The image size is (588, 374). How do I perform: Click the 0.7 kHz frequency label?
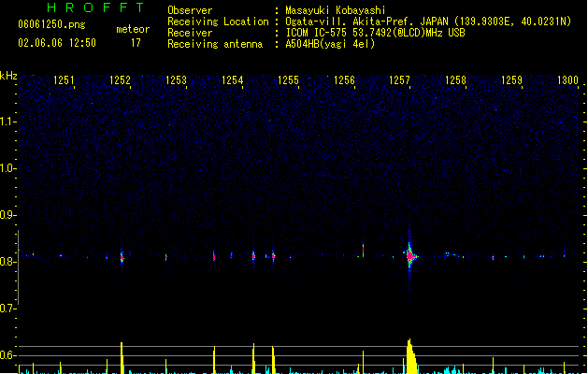[x=7, y=309]
